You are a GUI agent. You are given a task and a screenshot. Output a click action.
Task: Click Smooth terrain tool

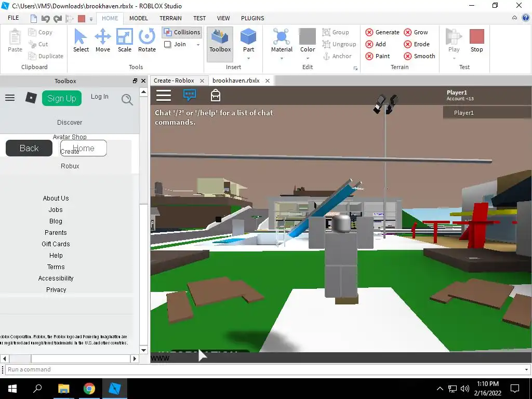(x=419, y=56)
